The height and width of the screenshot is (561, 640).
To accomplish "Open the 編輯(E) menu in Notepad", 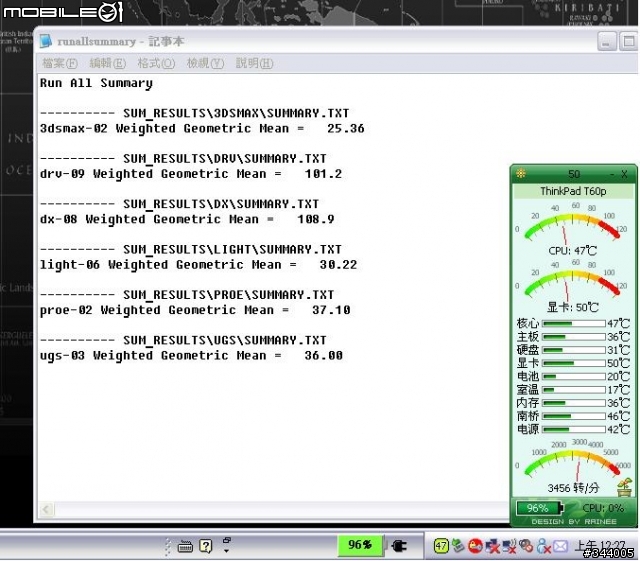I will coord(108,63).
